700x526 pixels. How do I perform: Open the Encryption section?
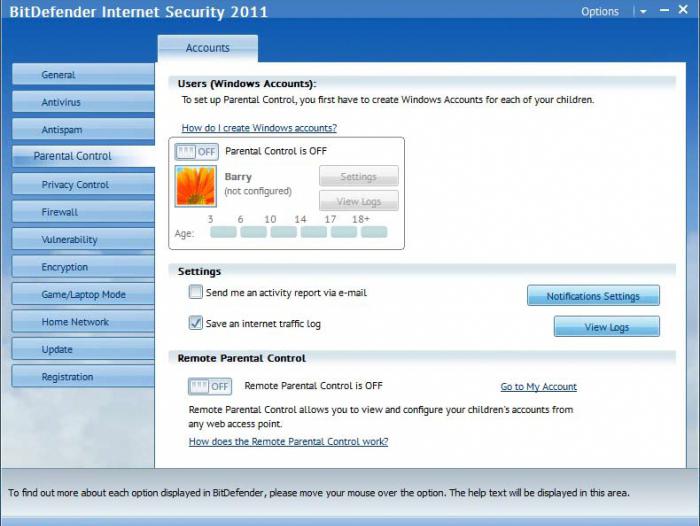[83, 267]
